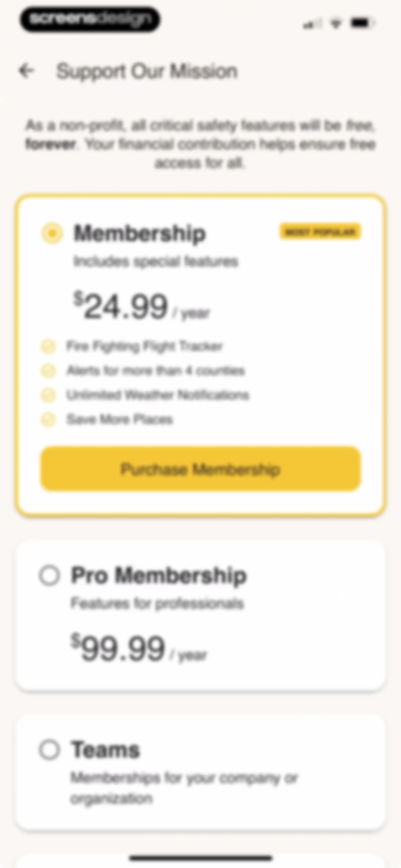
Task: Click the Purchase Membership button
Action: [201, 469]
